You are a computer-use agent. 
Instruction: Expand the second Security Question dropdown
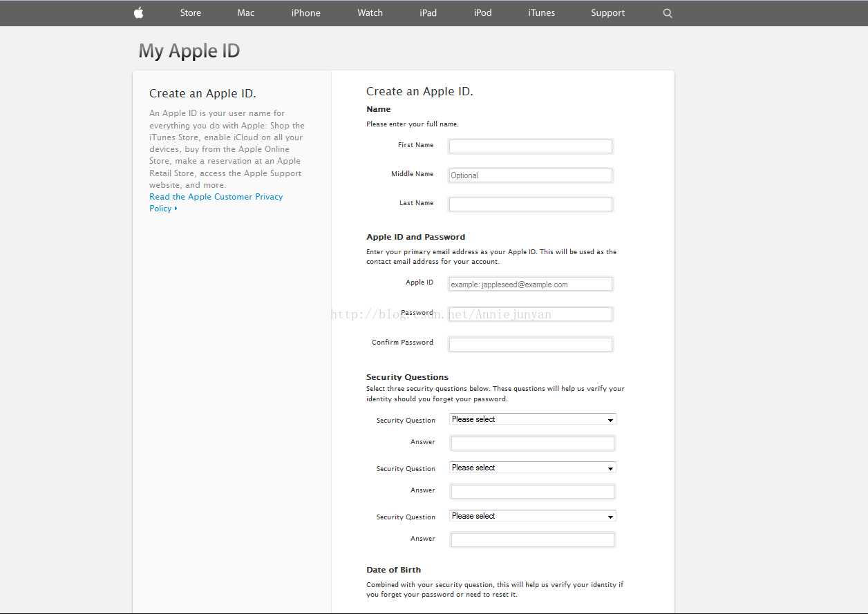point(533,468)
